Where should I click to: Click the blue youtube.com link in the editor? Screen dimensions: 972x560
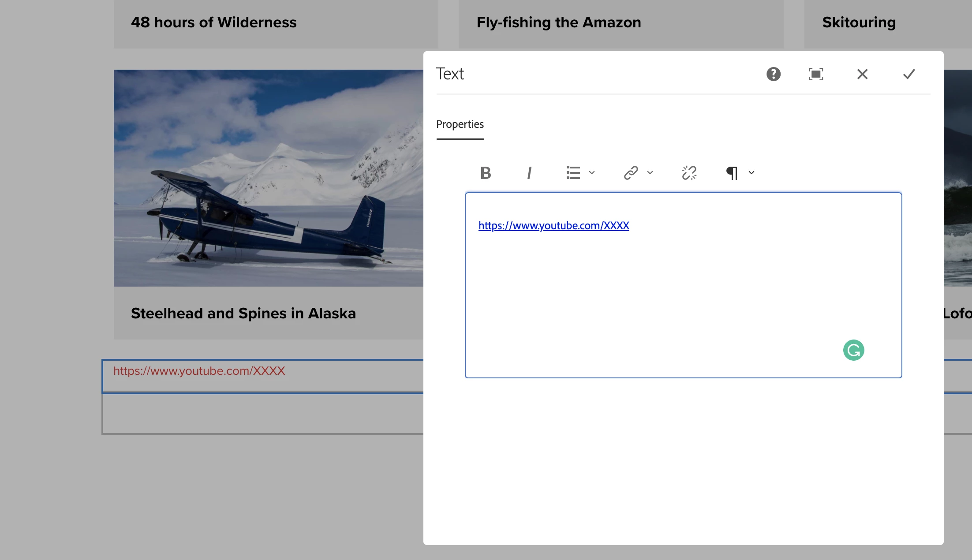553,226
